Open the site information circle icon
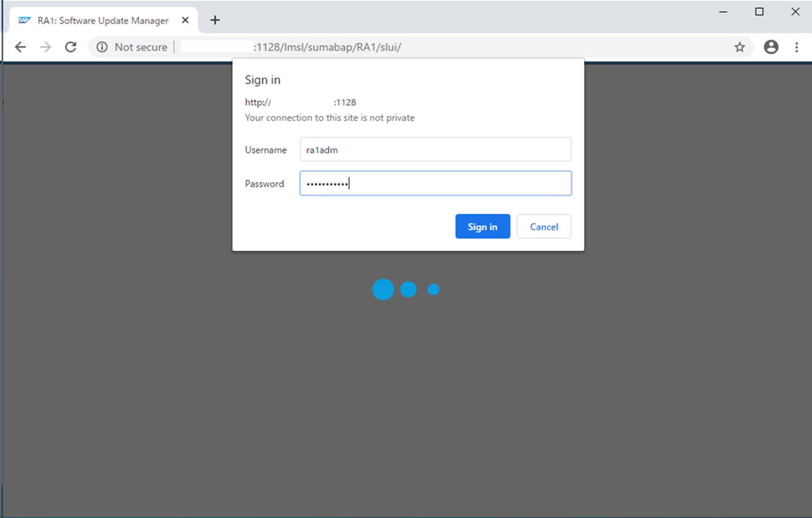Screen dimensions: 812x518 click(x=102, y=47)
